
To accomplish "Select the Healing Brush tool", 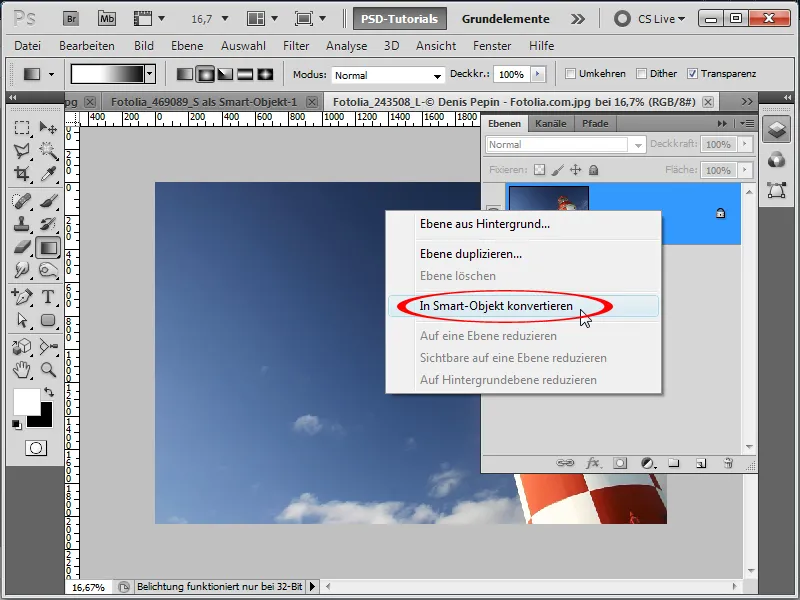I will pos(21,201).
